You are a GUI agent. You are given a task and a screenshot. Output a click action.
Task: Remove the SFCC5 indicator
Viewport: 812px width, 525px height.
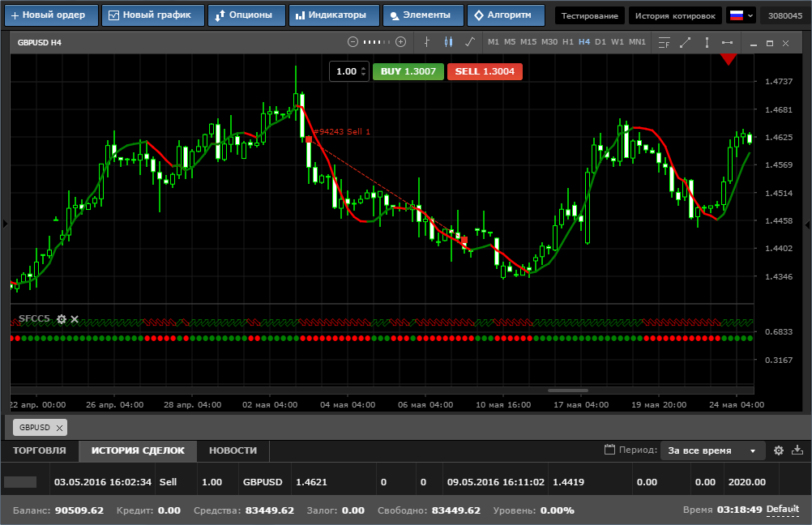[75, 319]
